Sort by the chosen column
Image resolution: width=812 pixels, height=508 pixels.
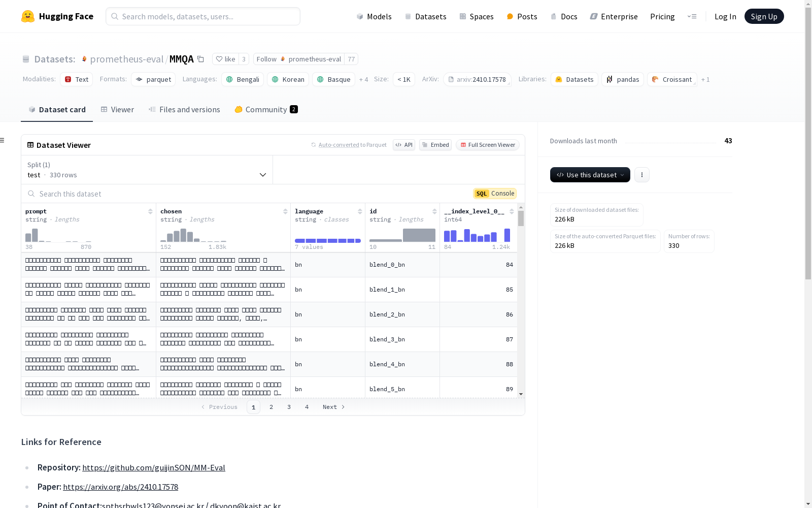coord(285,211)
